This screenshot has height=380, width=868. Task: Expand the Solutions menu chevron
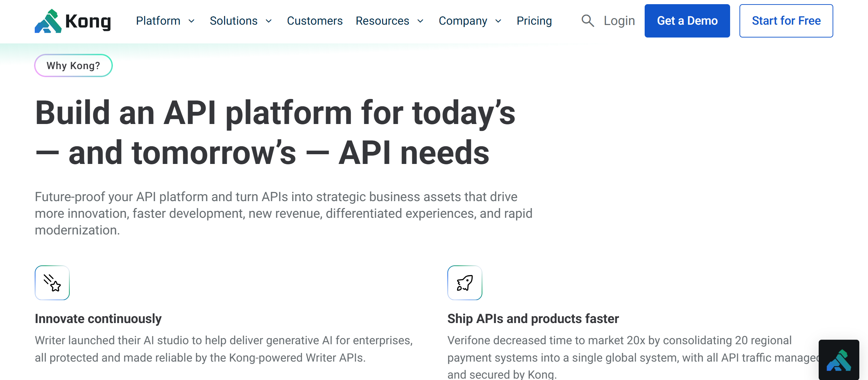click(x=268, y=21)
